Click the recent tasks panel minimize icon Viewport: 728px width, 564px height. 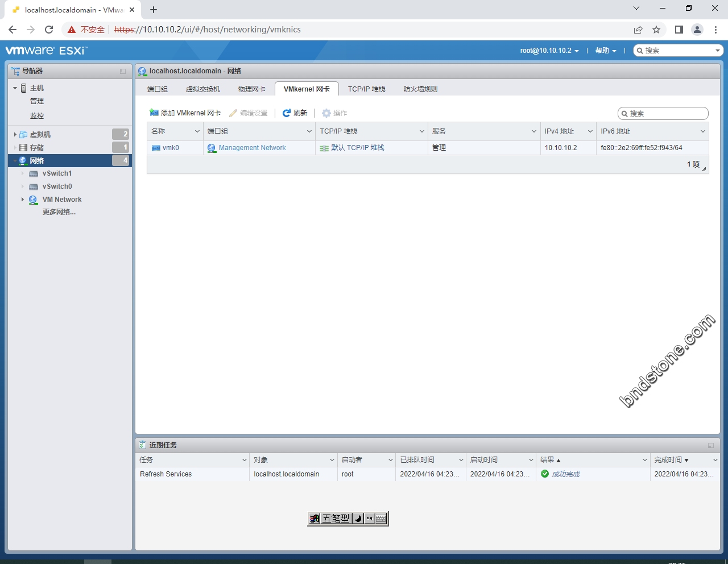click(711, 445)
